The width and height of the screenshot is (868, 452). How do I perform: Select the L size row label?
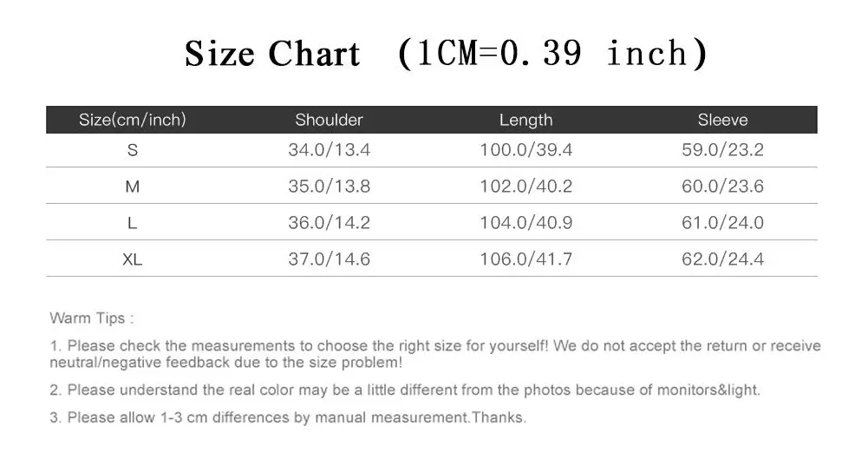[x=133, y=223]
